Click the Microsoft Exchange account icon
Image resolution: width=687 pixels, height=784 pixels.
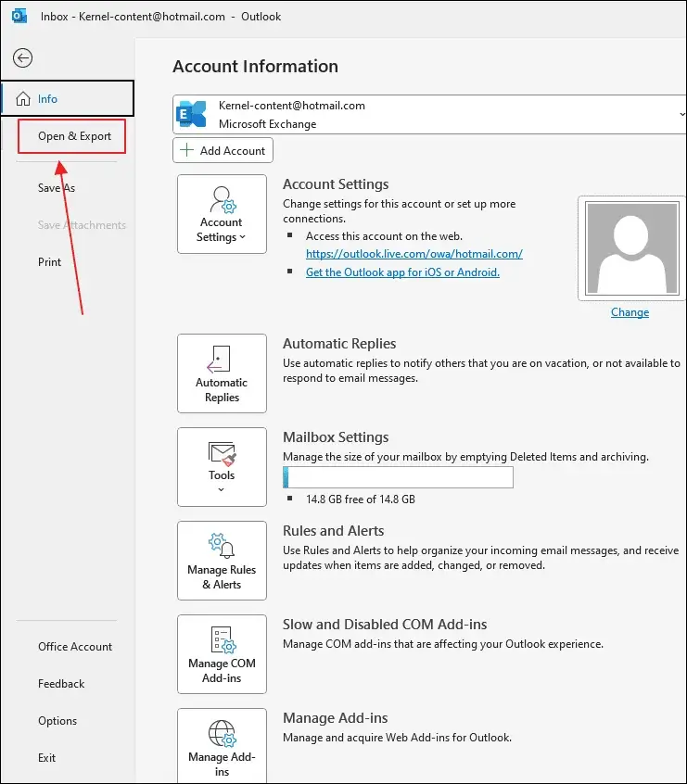191,115
